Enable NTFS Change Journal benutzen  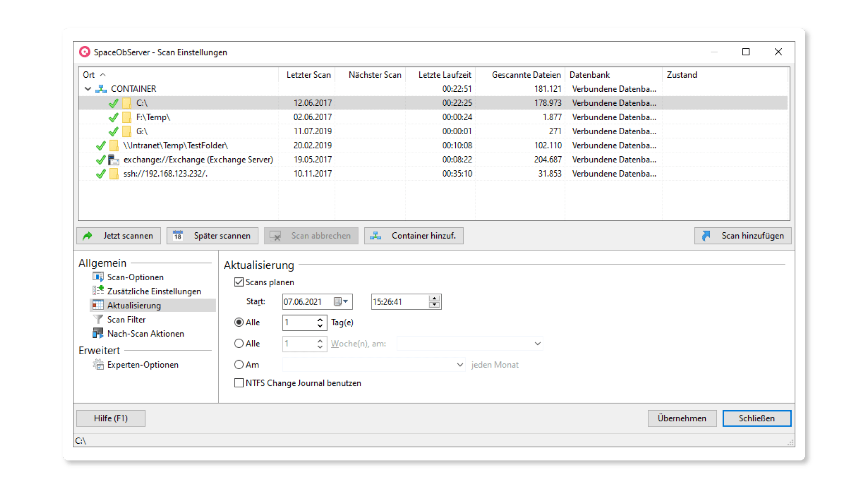tap(239, 383)
